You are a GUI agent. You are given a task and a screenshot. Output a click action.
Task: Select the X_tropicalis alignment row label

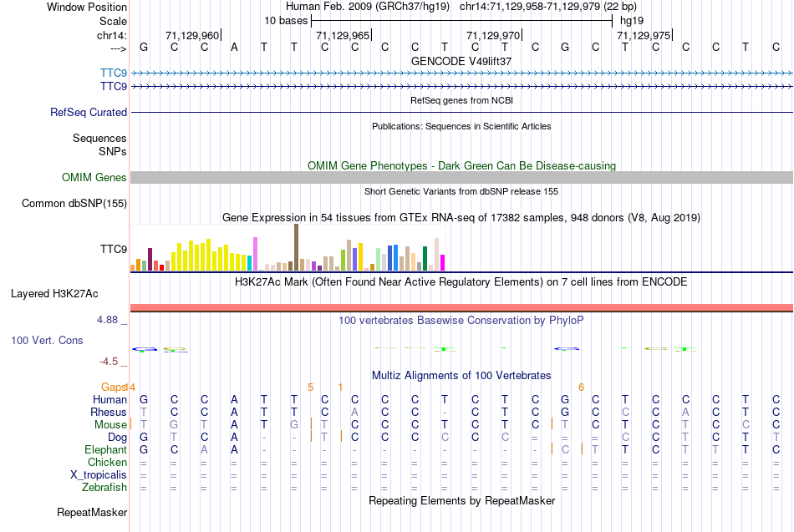[x=99, y=475]
